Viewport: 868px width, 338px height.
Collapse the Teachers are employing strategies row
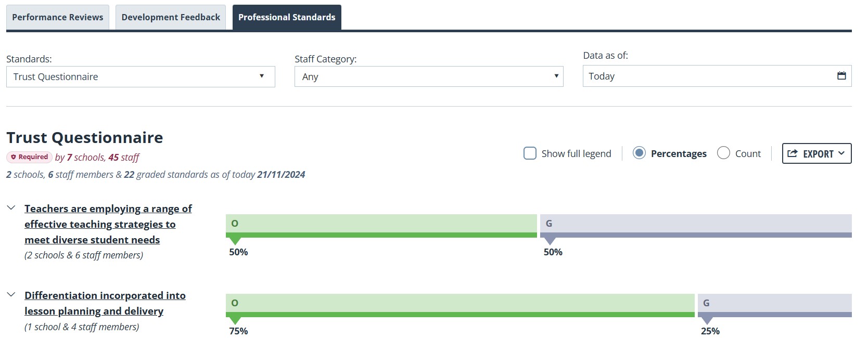pyautogui.click(x=11, y=208)
